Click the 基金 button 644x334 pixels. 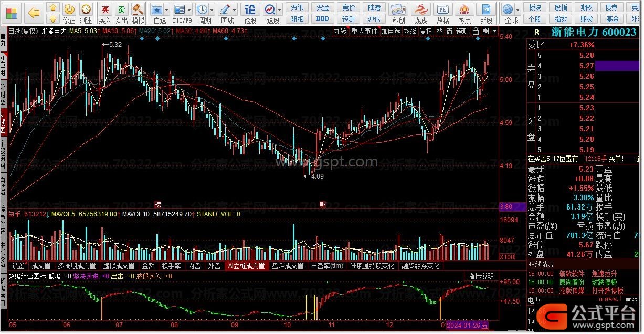coord(612,18)
